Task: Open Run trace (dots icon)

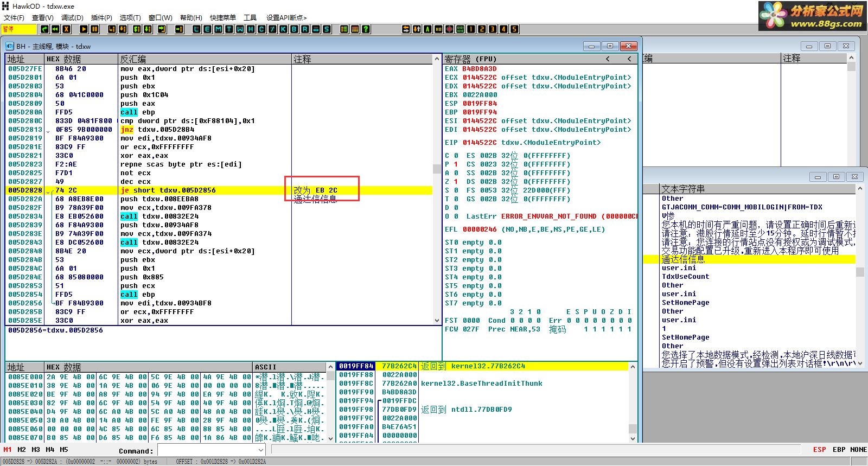Action: coord(316,29)
